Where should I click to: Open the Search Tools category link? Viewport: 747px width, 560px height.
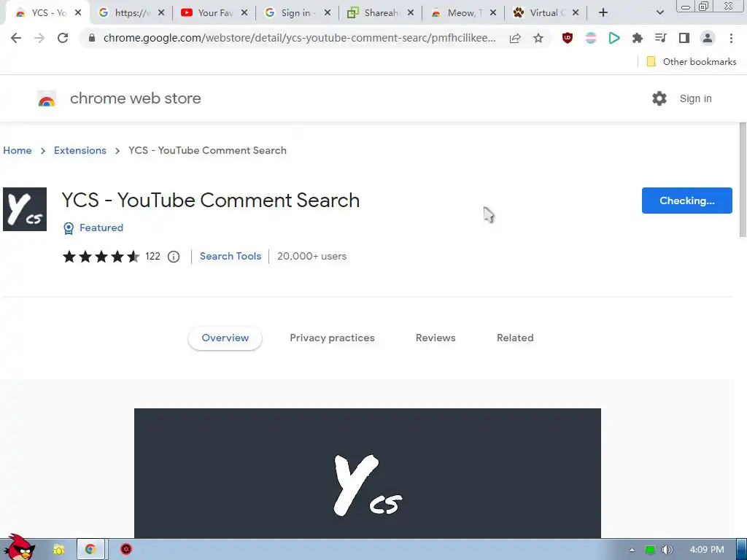230,256
